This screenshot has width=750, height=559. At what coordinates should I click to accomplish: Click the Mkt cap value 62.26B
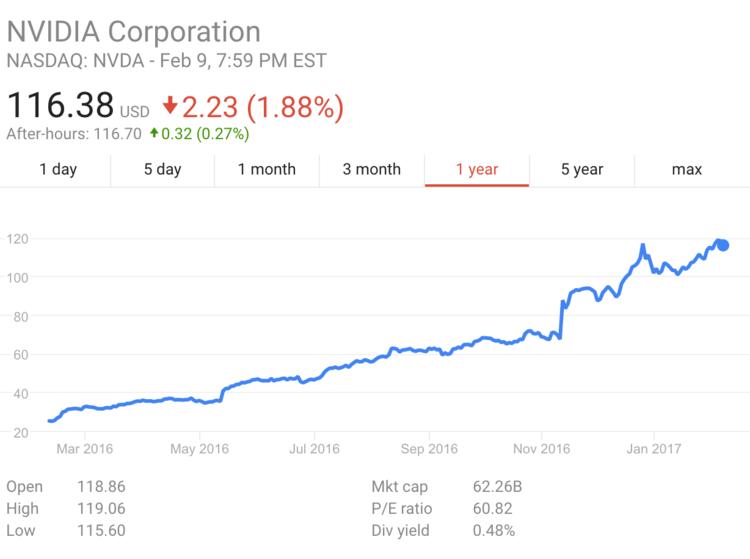click(x=497, y=487)
